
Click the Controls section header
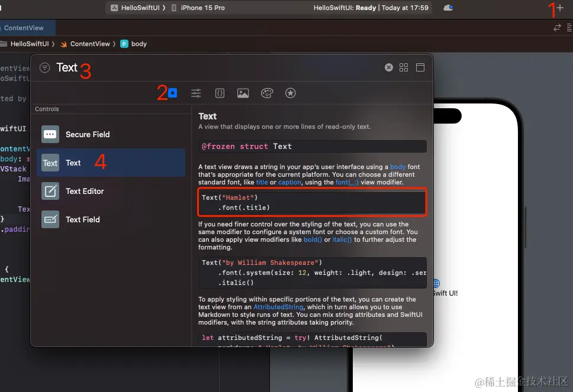click(47, 109)
